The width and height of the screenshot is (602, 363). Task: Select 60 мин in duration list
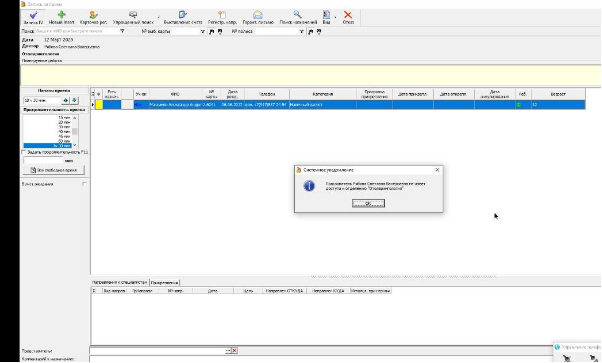click(x=48, y=141)
